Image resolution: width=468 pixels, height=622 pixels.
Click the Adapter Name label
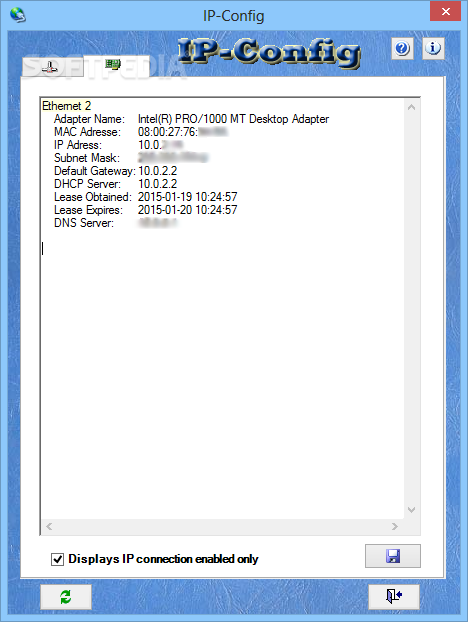[89, 119]
